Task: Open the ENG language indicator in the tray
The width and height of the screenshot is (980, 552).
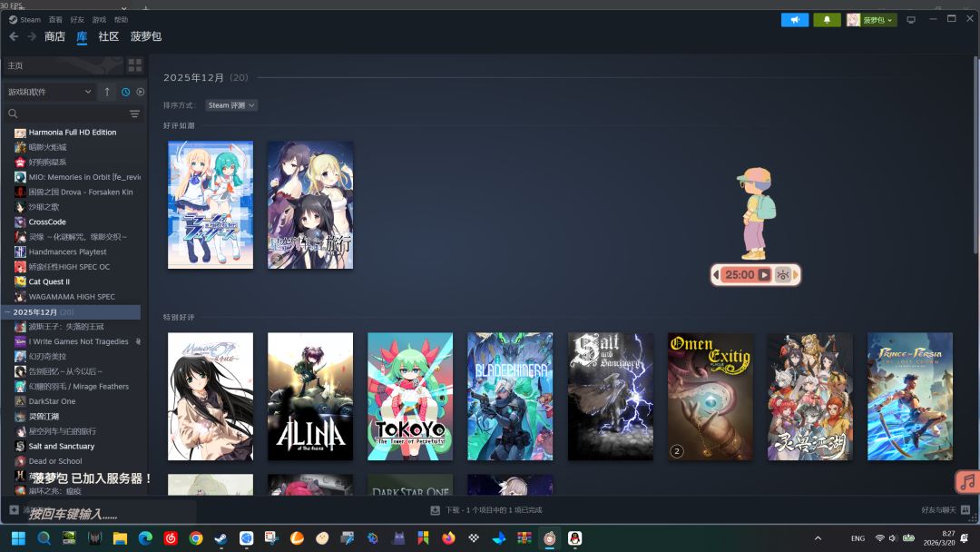Action: [857, 538]
